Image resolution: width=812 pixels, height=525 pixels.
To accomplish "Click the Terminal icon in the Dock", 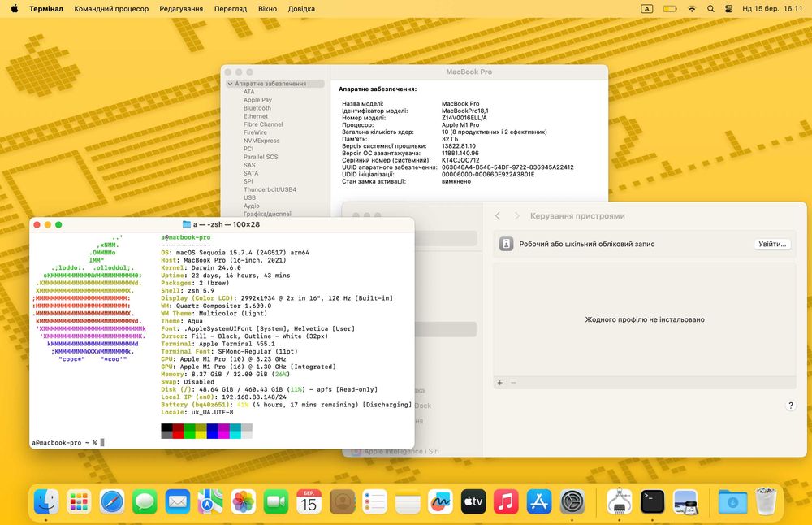I will click(x=653, y=501).
